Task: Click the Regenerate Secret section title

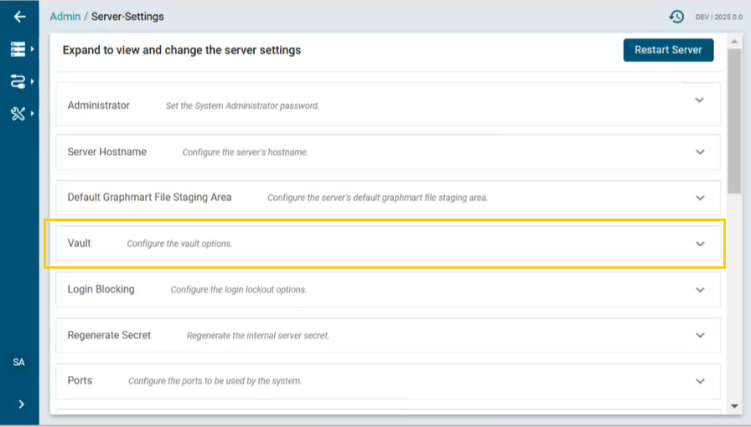Action: pos(109,335)
